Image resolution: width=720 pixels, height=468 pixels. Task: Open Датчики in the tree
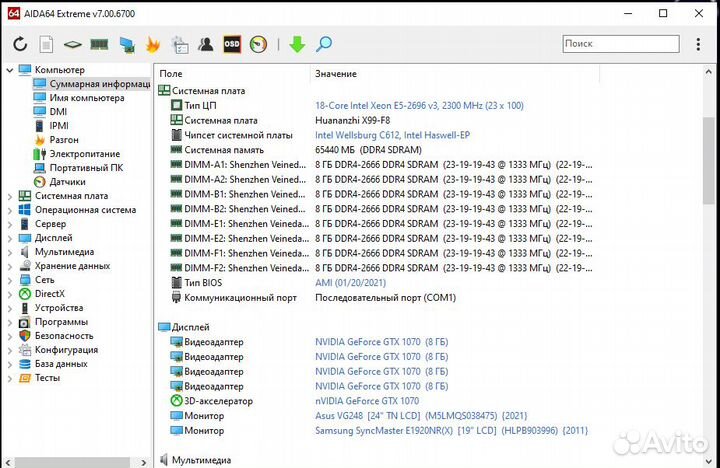[68, 182]
